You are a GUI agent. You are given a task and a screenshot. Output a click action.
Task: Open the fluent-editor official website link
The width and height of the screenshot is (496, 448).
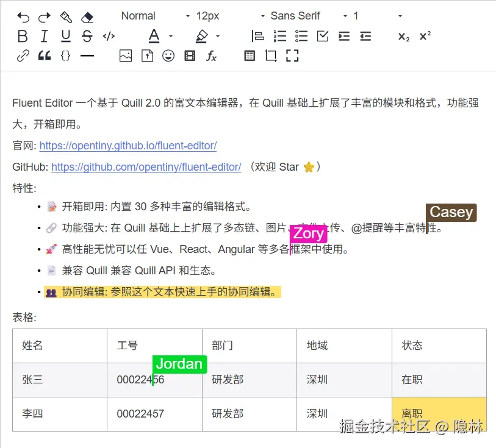tap(128, 146)
